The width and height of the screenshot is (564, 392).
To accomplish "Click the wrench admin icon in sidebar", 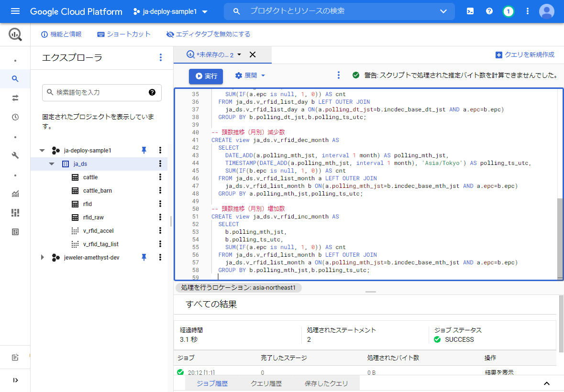I will click(x=15, y=155).
